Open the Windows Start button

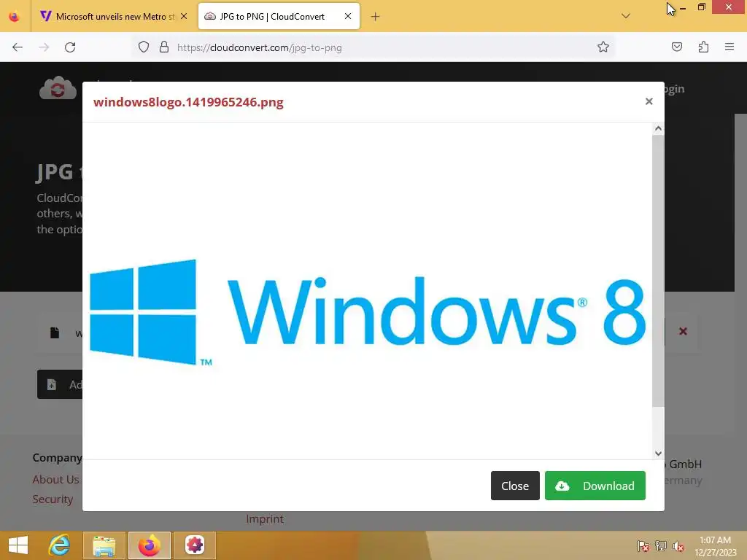tap(18, 545)
